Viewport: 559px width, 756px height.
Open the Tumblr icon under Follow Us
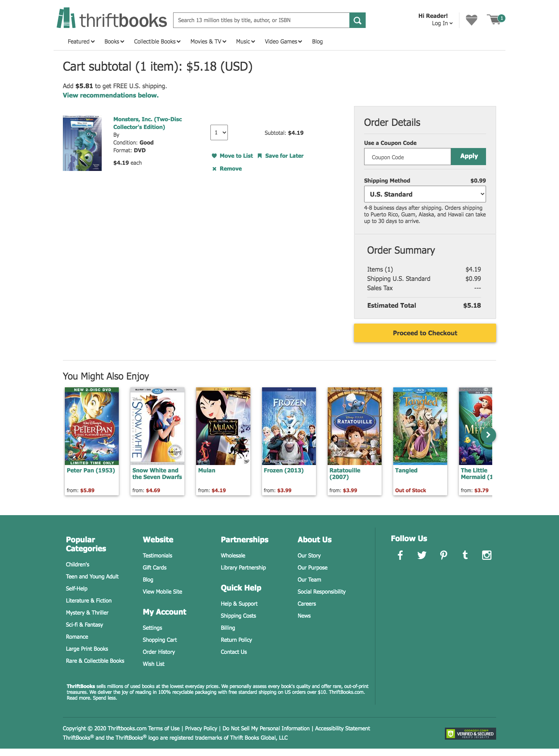(465, 555)
